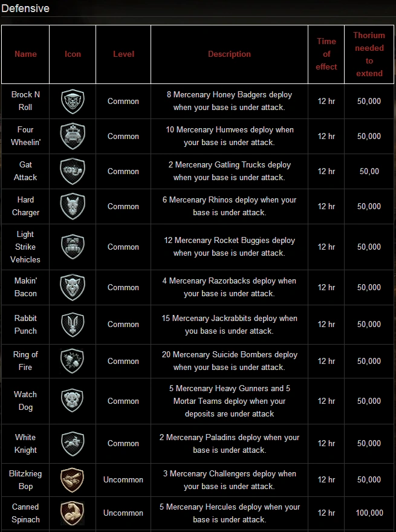Select the Gat Attack gatling truck icon
This screenshot has height=532, width=396.
click(73, 171)
